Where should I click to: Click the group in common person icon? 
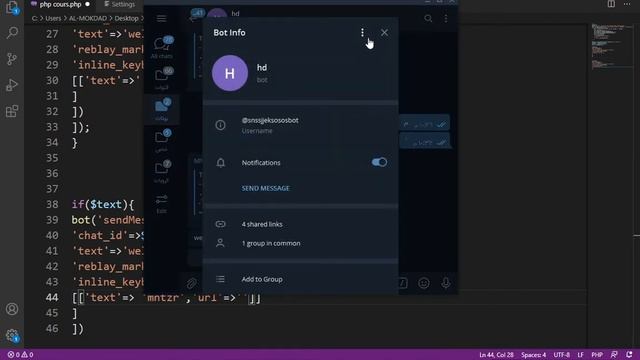coord(220,243)
